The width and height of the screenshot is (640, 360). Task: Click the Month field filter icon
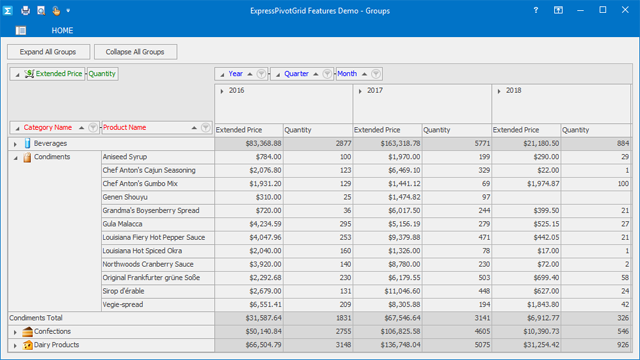(x=376, y=74)
